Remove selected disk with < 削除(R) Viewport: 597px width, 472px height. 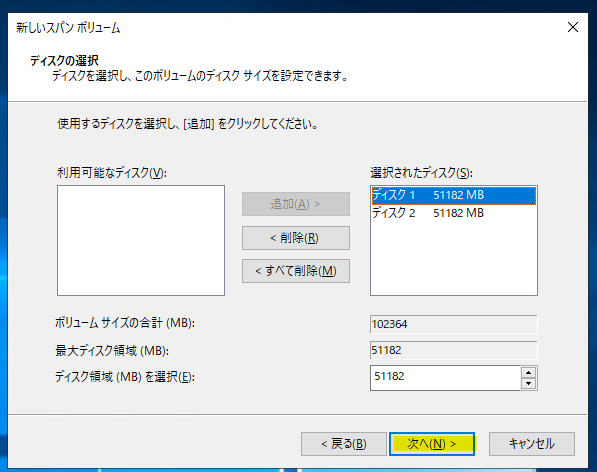[296, 238]
